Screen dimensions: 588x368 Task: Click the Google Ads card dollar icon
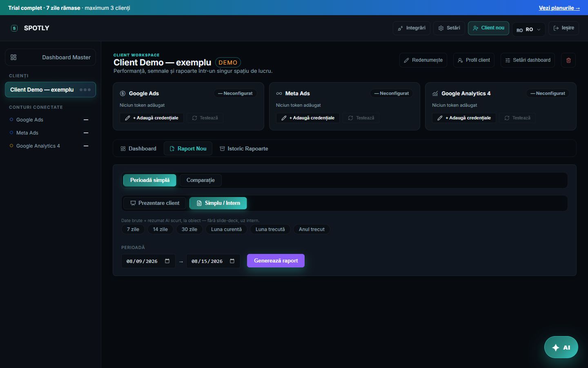pyautogui.click(x=122, y=94)
